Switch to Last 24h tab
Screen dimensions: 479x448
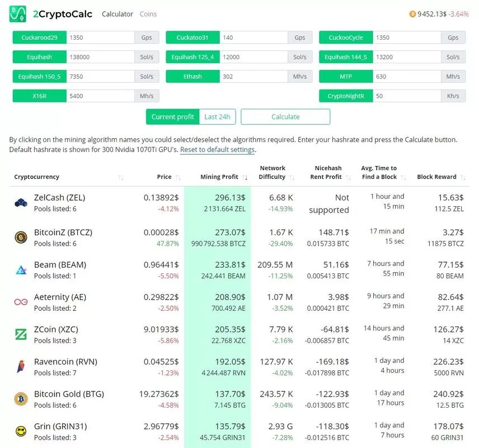tap(217, 117)
